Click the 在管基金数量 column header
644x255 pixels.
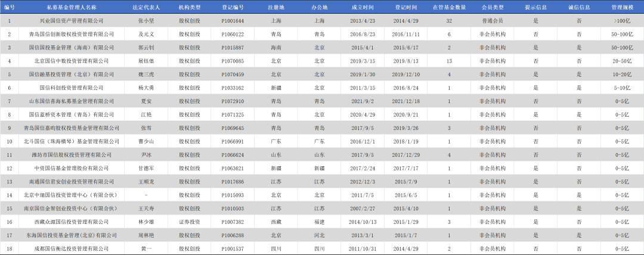coord(450,8)
